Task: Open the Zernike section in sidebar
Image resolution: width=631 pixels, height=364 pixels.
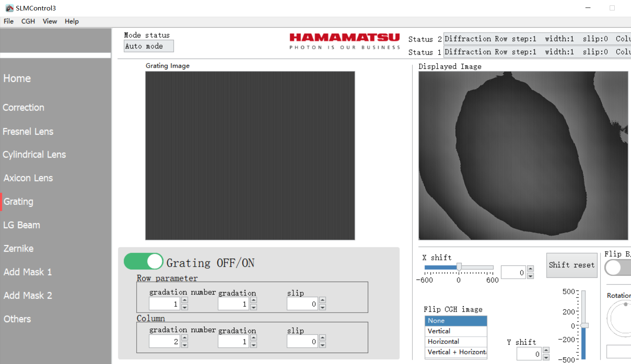Action: 18,249
